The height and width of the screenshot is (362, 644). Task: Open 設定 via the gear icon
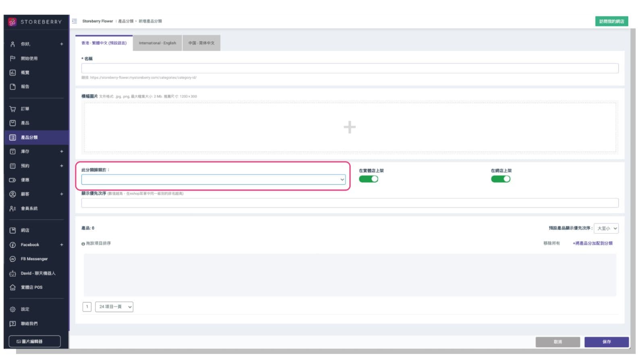(x=12, y=309)
